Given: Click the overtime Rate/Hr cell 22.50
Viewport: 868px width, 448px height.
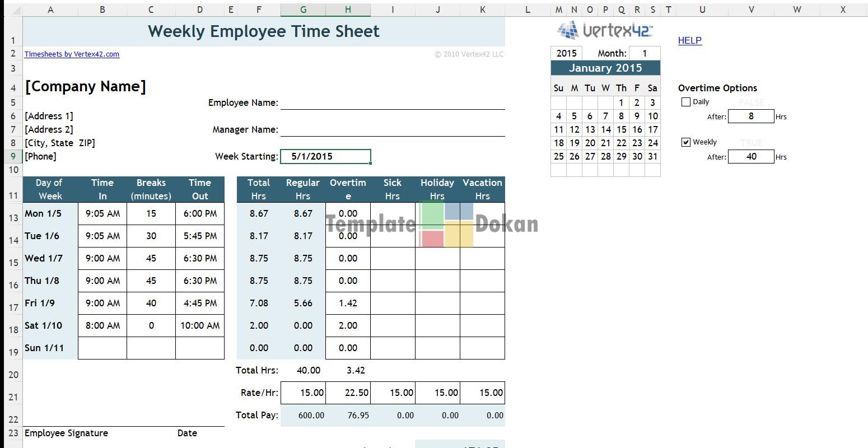Looking at the screenshot, I should (x=348, y=393).
